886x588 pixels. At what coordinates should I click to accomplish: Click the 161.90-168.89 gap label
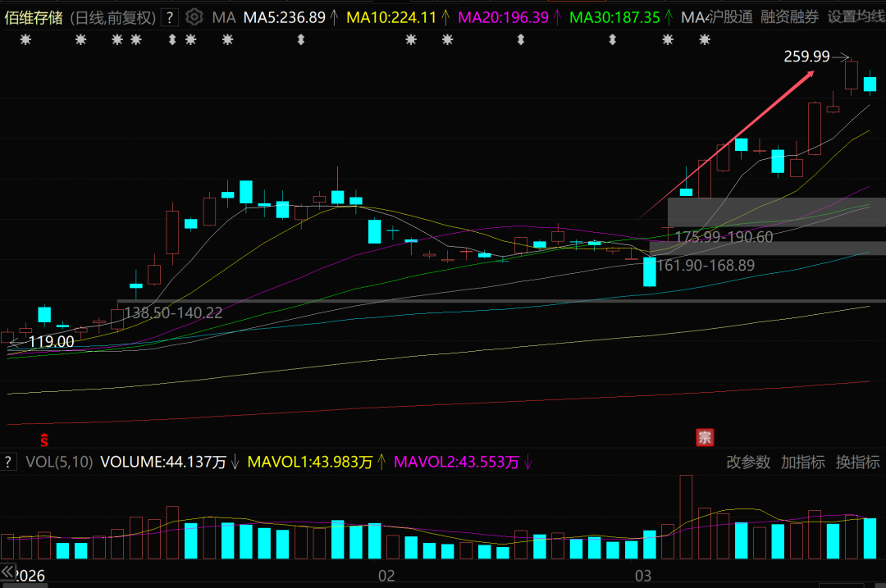(x=706, y=266)
